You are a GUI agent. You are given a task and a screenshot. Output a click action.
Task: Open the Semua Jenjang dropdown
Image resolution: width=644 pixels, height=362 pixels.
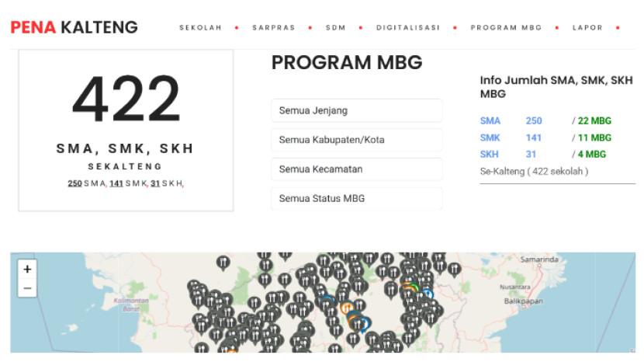(356, 110)
